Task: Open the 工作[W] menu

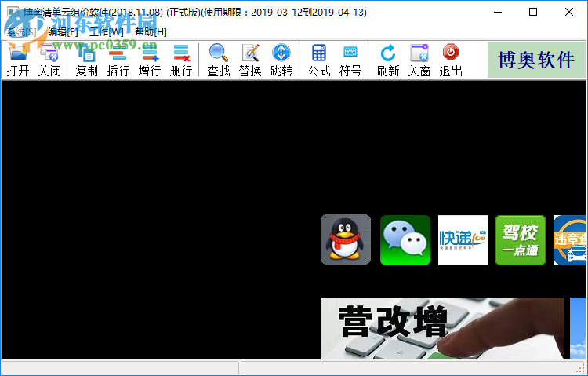Action: (x=107, y=32)
